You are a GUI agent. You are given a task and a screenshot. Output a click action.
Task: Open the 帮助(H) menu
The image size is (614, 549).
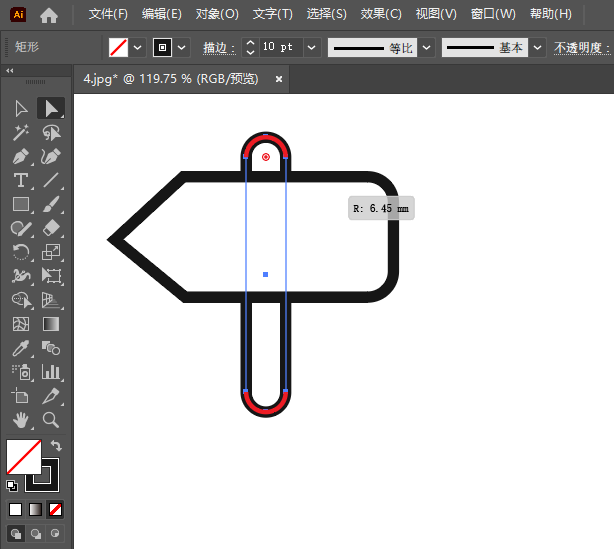point(551,14)
